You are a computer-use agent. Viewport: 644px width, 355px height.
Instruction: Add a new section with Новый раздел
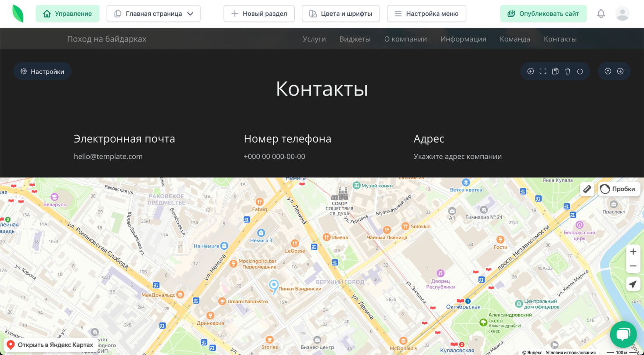click(x=259, y=14)
